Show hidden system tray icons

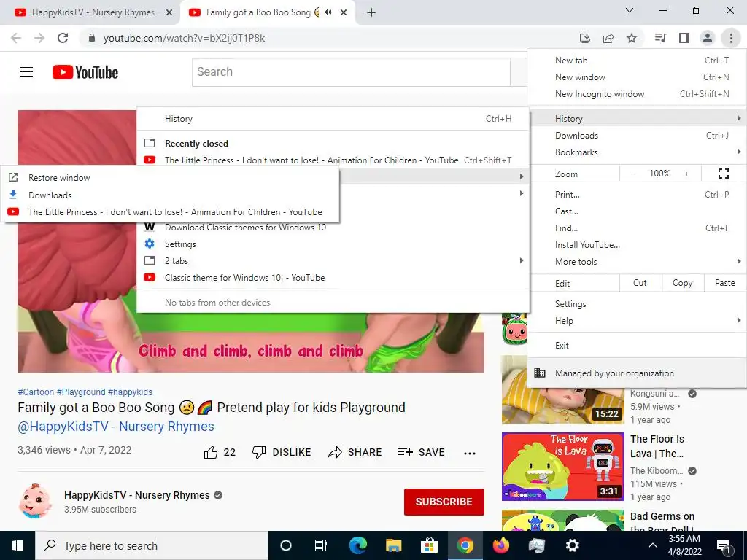(653, 545)
